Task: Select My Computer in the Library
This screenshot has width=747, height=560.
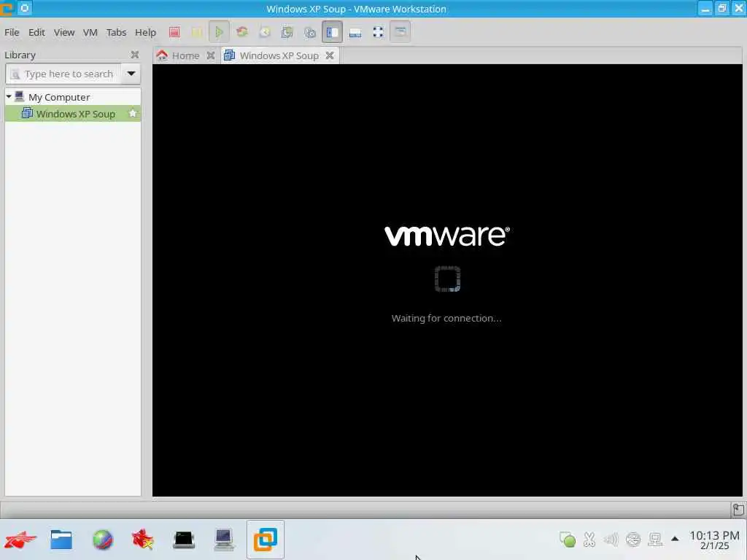Action: (x=59, y=97)
